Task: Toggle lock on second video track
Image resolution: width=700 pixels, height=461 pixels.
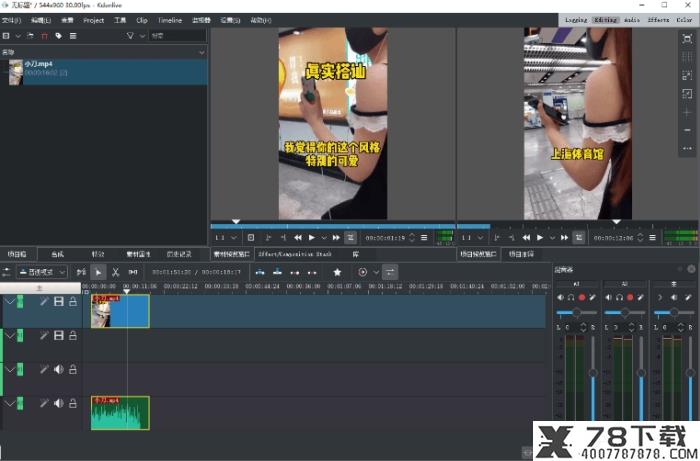Action: tap(73, 336)
